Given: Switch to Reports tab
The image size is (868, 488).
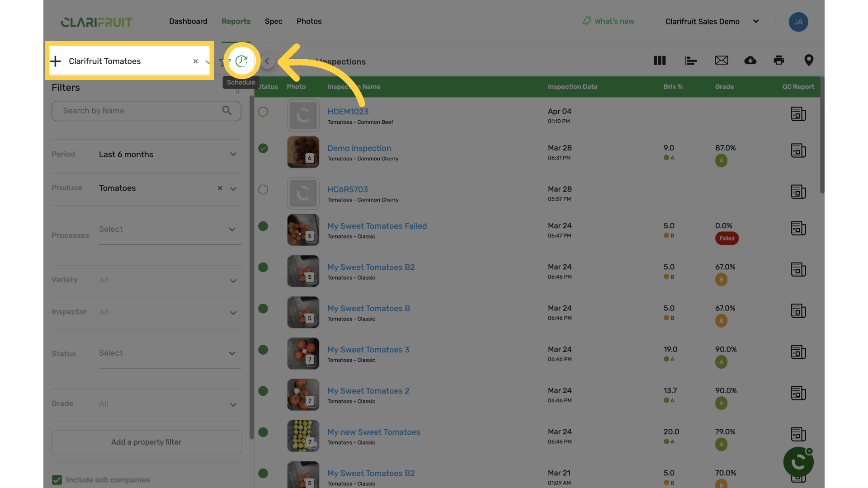Looking at the screenshot, I should (236, 21).
